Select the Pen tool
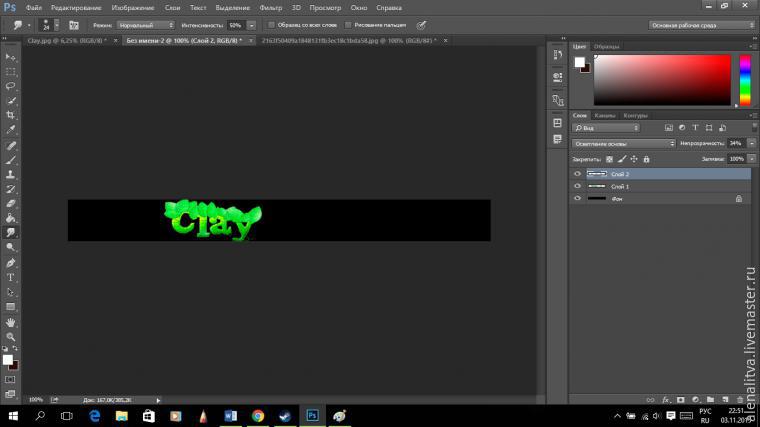Viewport: 760px width, 427px height. click(12, 262)
